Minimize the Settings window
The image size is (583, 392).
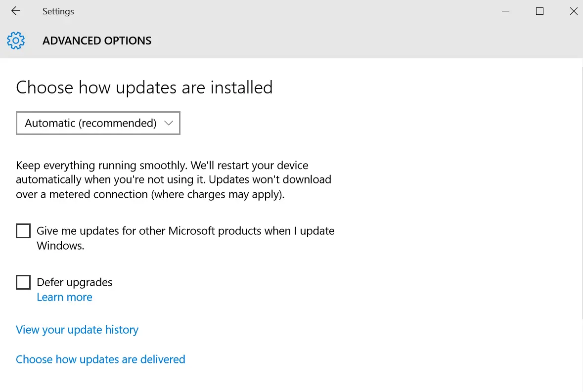(505, 11)
